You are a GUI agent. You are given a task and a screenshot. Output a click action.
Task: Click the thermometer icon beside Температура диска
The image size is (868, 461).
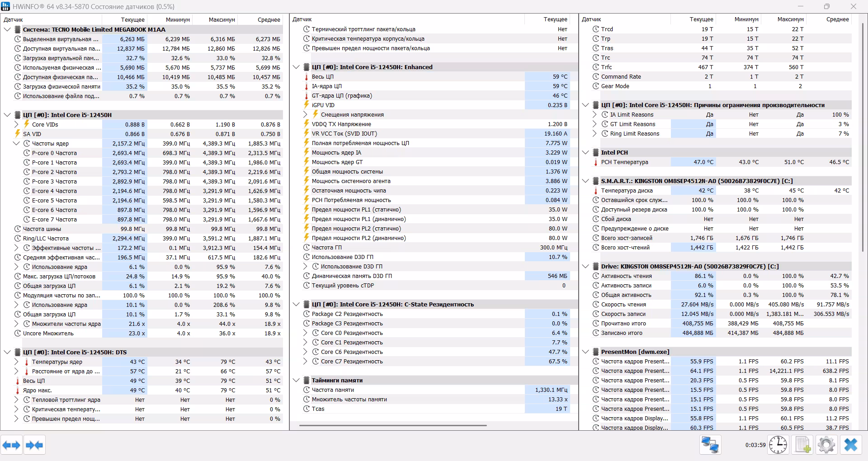coord(596,191)
